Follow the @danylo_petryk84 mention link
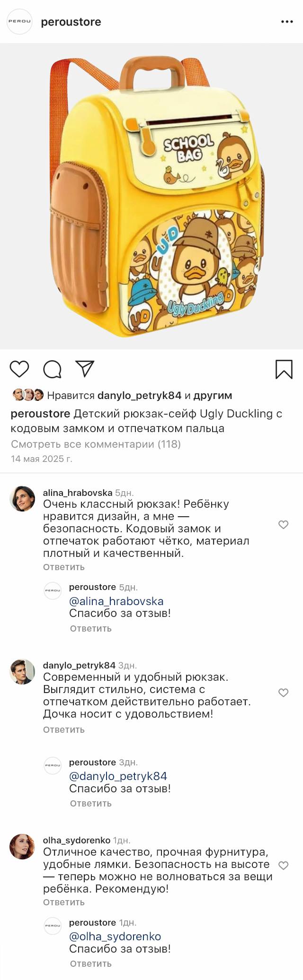This screenshot has width=303, height=980. (118, 776)
